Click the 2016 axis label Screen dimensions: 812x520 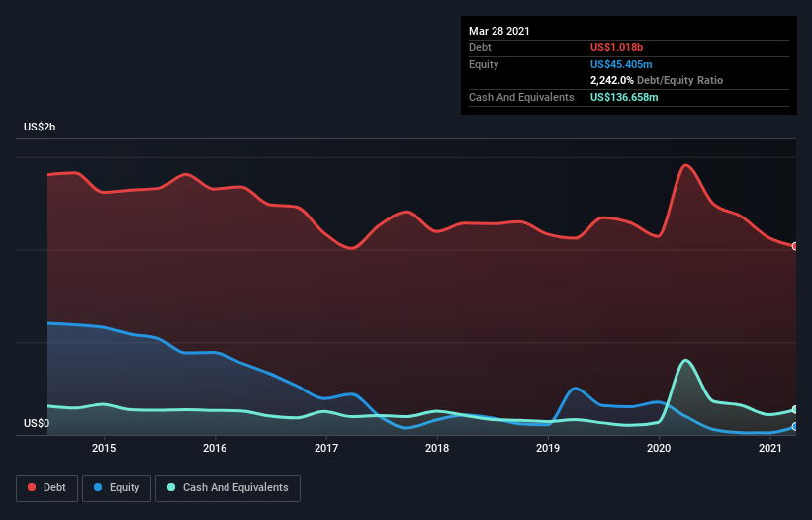click(215, 448)
